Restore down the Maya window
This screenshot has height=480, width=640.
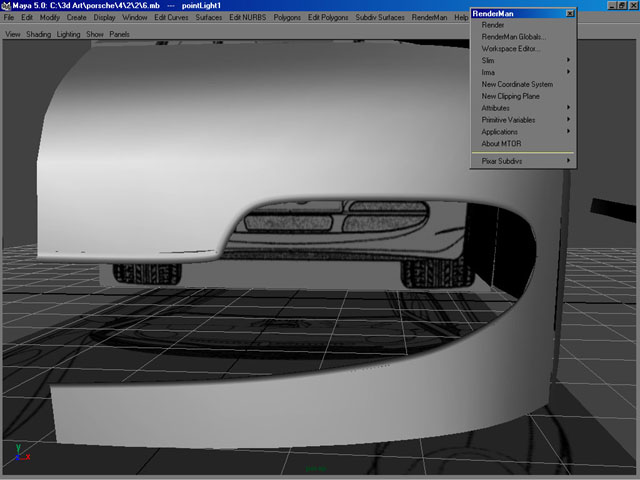click(x=621, y=5)
